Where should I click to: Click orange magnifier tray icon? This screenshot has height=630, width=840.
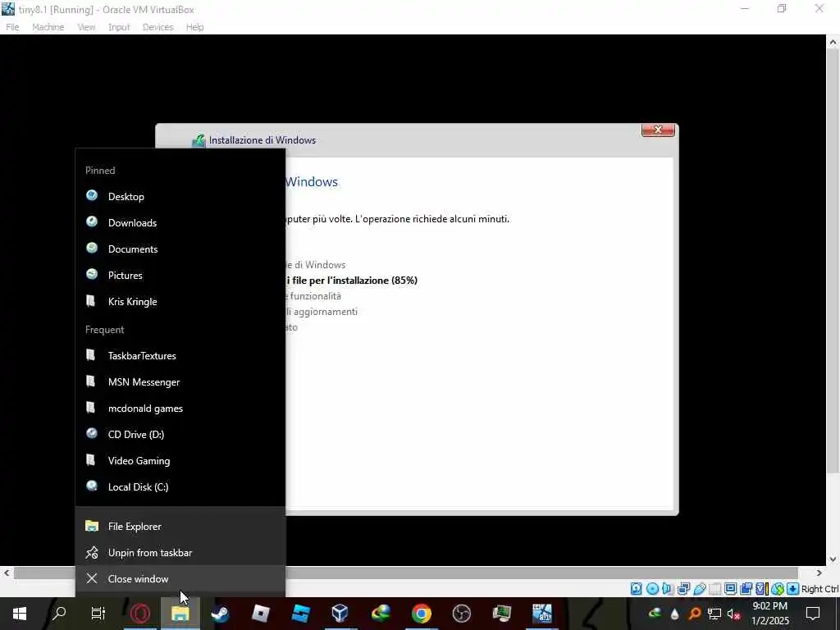click(x=694, y=614)
